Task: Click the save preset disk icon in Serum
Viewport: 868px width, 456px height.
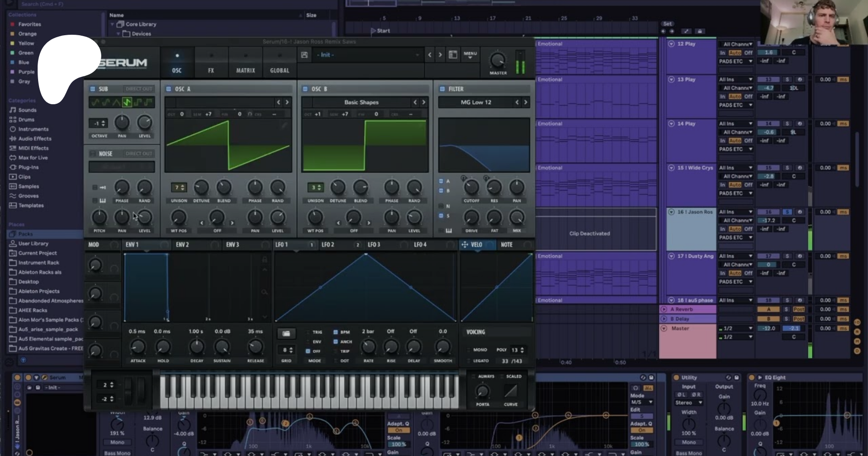Action: pos(304,55)
